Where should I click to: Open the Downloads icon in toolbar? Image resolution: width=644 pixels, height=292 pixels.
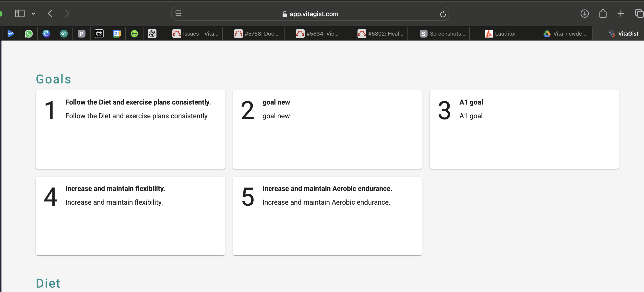(x=584, y=13)
